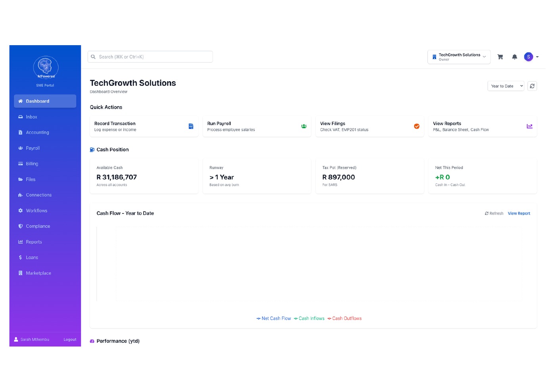The image size is (555, 392).
Task: Toggle the Cash Inflows legend entry
Action: (x=309, y=318)
